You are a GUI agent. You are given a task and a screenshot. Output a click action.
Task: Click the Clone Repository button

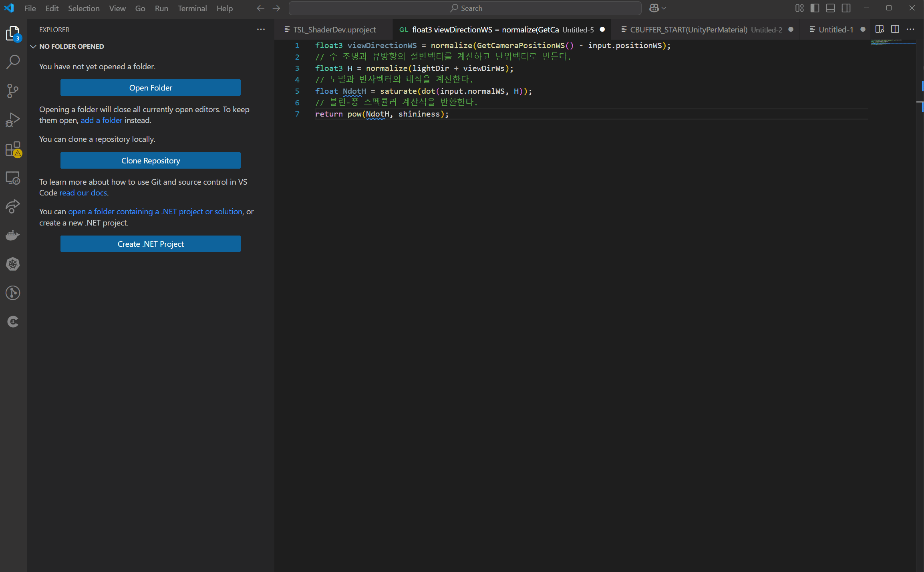pos(151,161)
